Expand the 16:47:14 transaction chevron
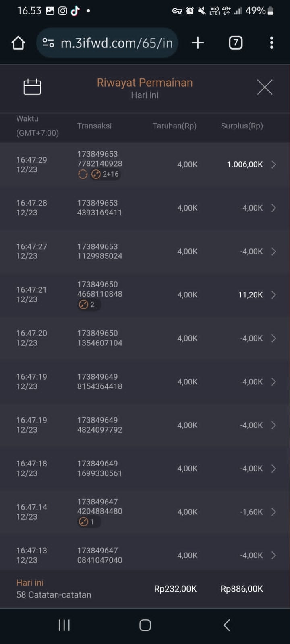This screenshot has width=290, height=644. [x=274, y=512]
